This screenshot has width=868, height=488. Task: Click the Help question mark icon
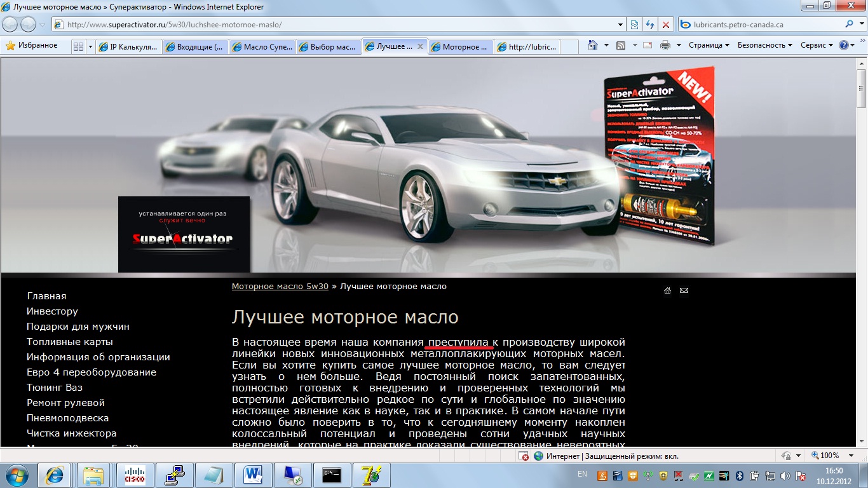[x=844, y=46]
